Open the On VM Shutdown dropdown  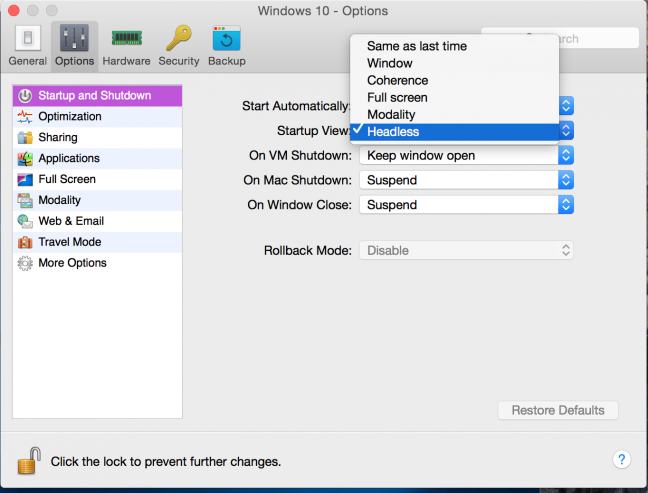coord(466,155)
